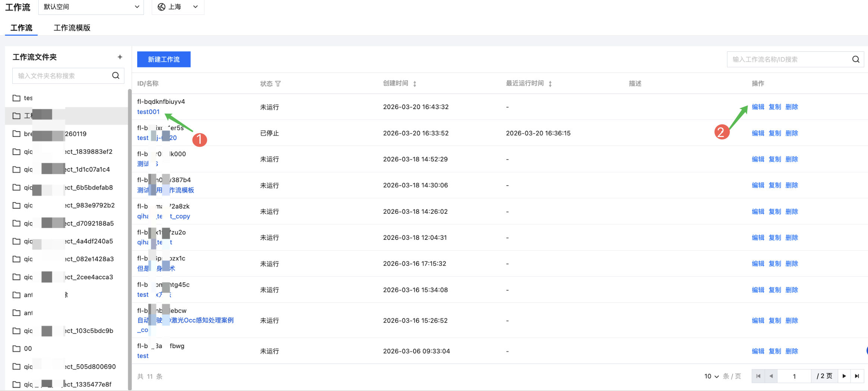Click 删除 for the bottom test workflow
Viewport: 868px width, 391px height.
pos(792,351)
